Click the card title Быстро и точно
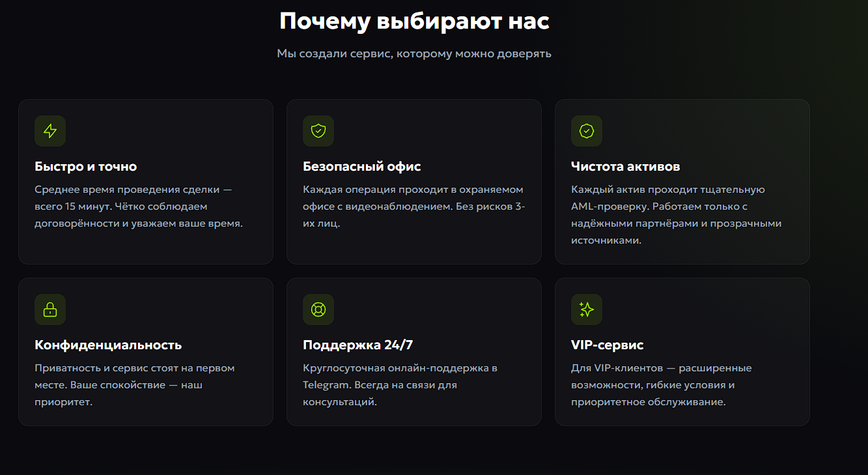868x475 pixels. tap(86, 166)
